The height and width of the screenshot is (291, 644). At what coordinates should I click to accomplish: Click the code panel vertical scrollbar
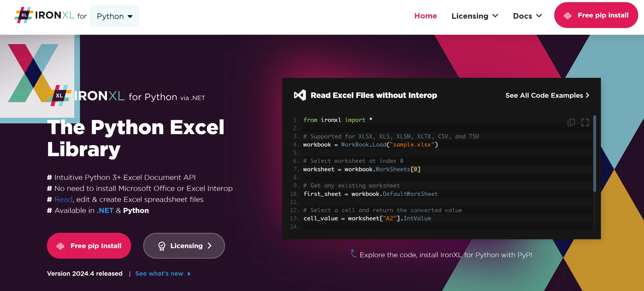(594, 154)
